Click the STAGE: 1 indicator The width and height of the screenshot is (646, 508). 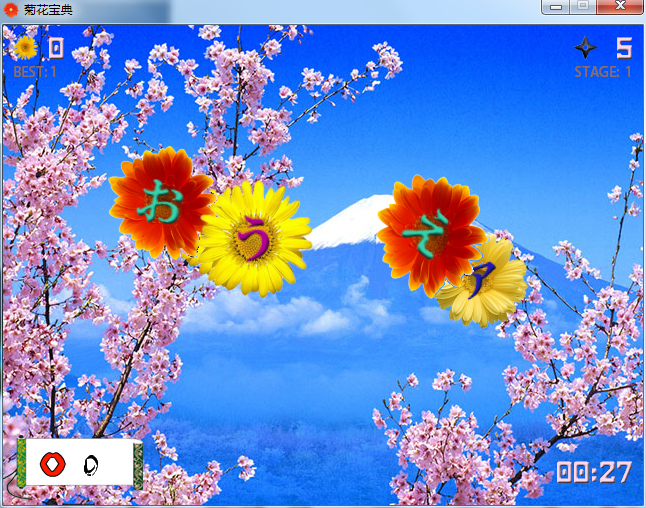point(602,72)
